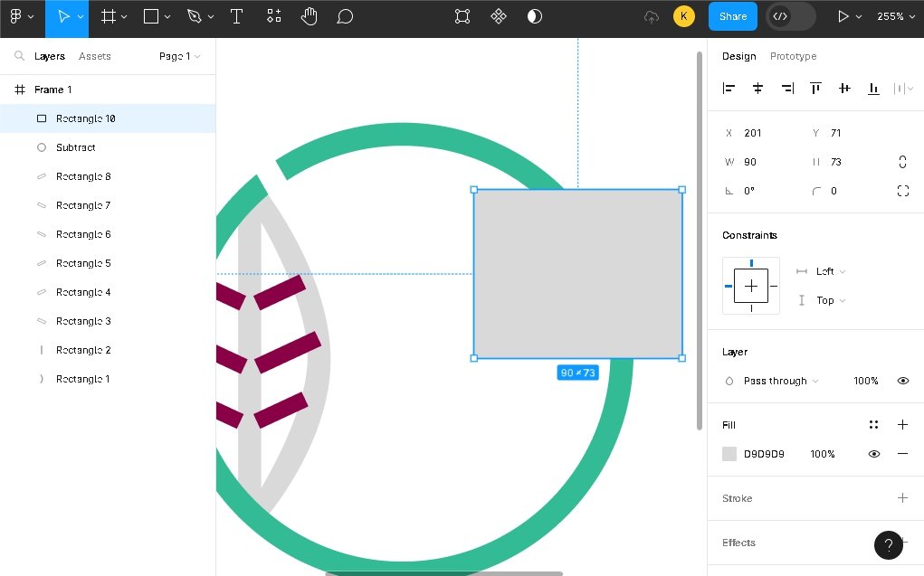Click the Create component icon
924x576 pixels.
pyautogui.click(x=499, y=16)
